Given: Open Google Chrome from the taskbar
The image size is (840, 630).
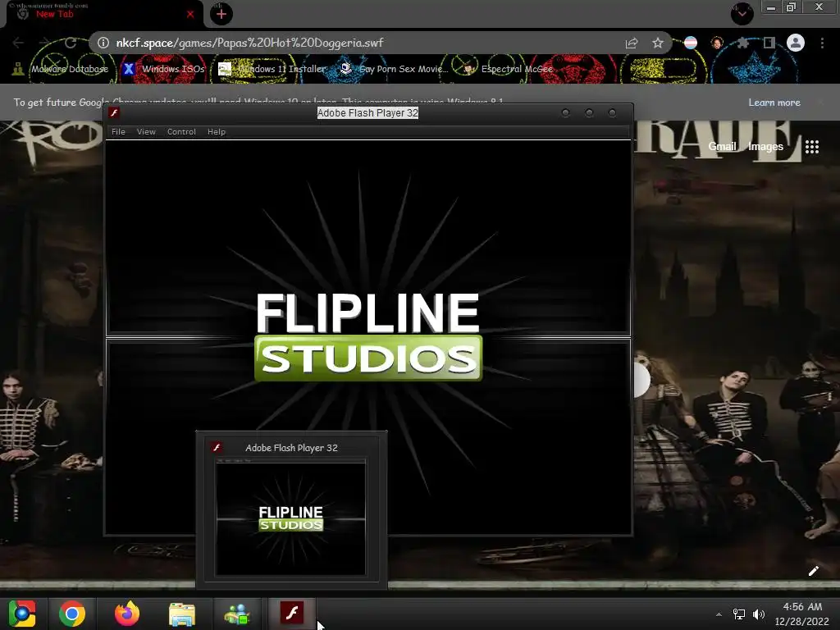Looking at the screenshot, I should coord(72,614).
